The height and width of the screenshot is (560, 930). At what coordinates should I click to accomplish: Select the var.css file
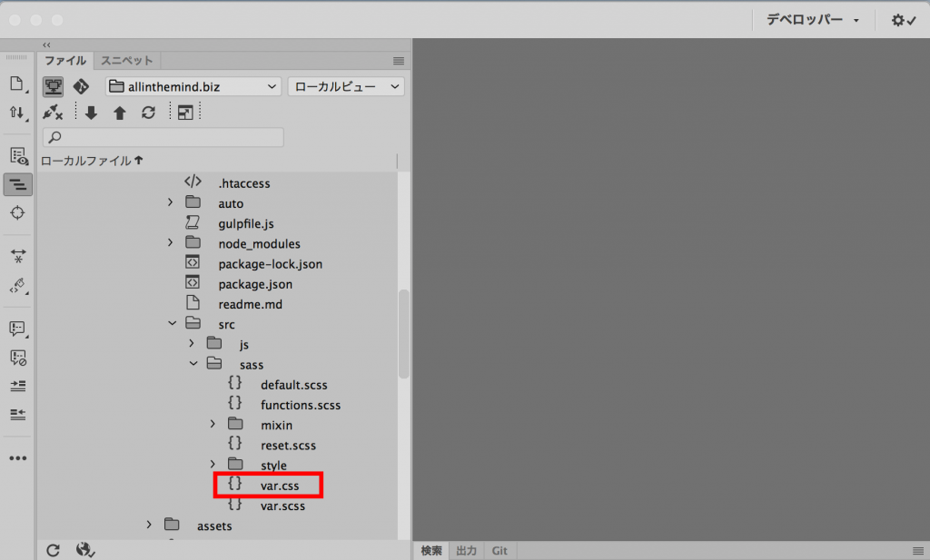[x=279, y=486]
